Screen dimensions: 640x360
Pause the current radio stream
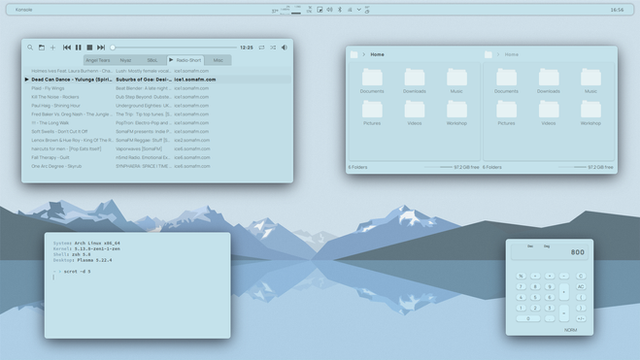tap(78, 48)
